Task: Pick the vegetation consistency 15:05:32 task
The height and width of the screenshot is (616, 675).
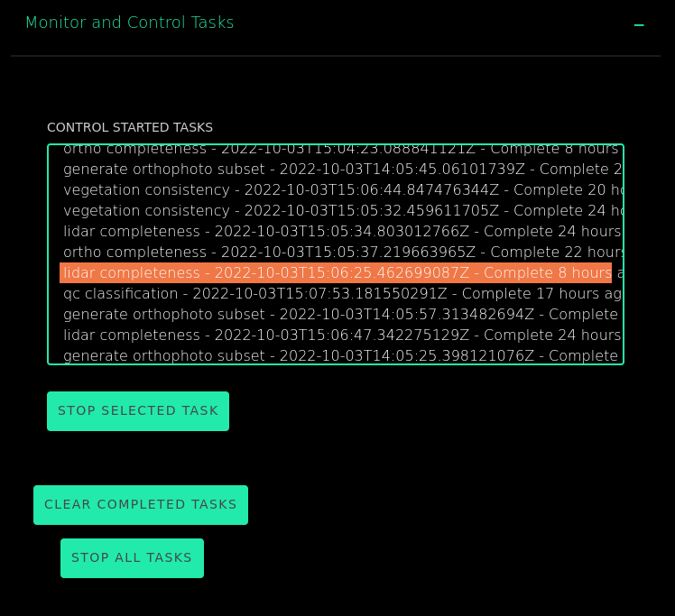Action: pyautogui.click(x=334, y=211)
